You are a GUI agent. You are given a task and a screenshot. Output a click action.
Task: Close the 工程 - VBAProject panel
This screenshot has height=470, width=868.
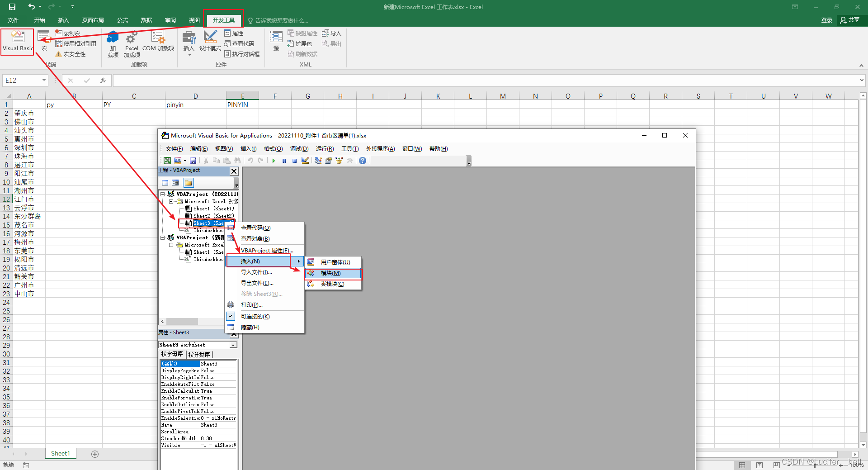point(234,171)
